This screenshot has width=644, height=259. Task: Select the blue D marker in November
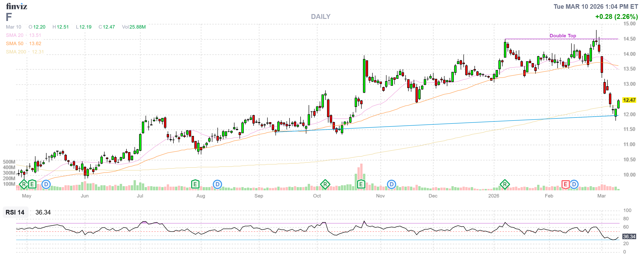(x=392, y=185)
